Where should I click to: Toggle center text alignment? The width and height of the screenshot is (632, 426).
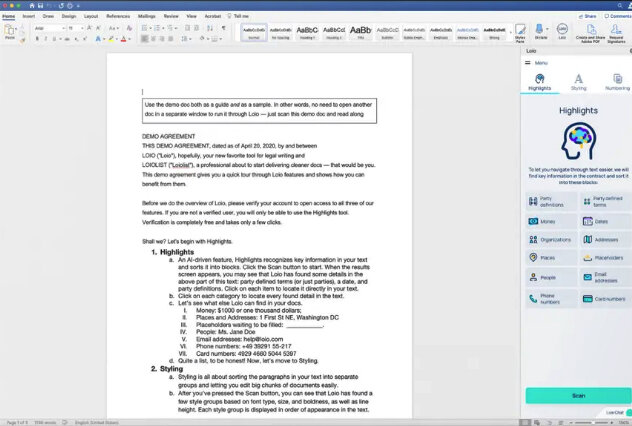pos(154,39)
